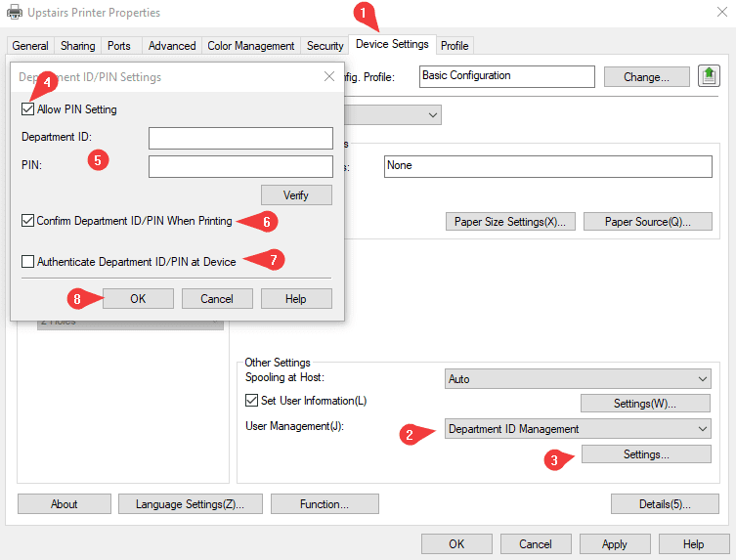Viewport: 736px width, 560px height.
Task: Switch to the Color Management tab
Action: (250, 46)
